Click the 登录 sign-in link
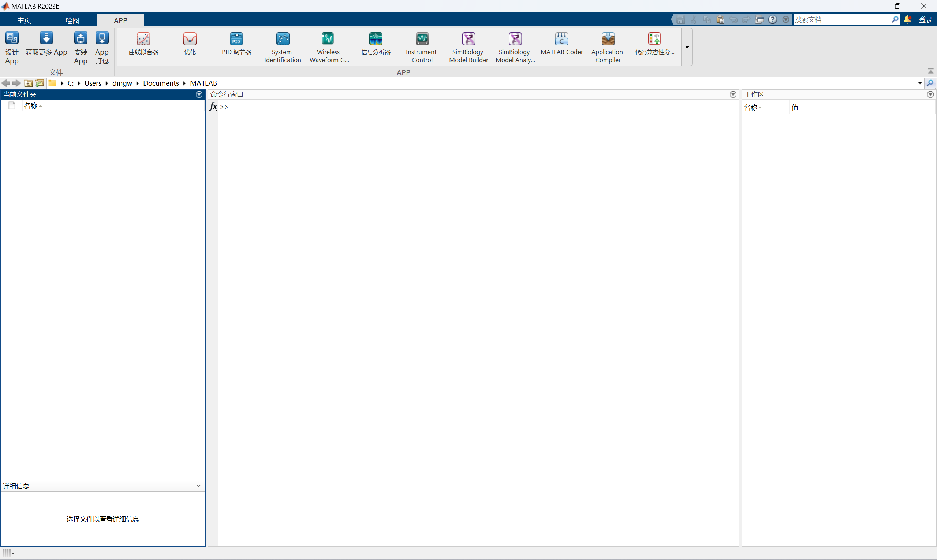937x560 pixels. tap(925, 20)
